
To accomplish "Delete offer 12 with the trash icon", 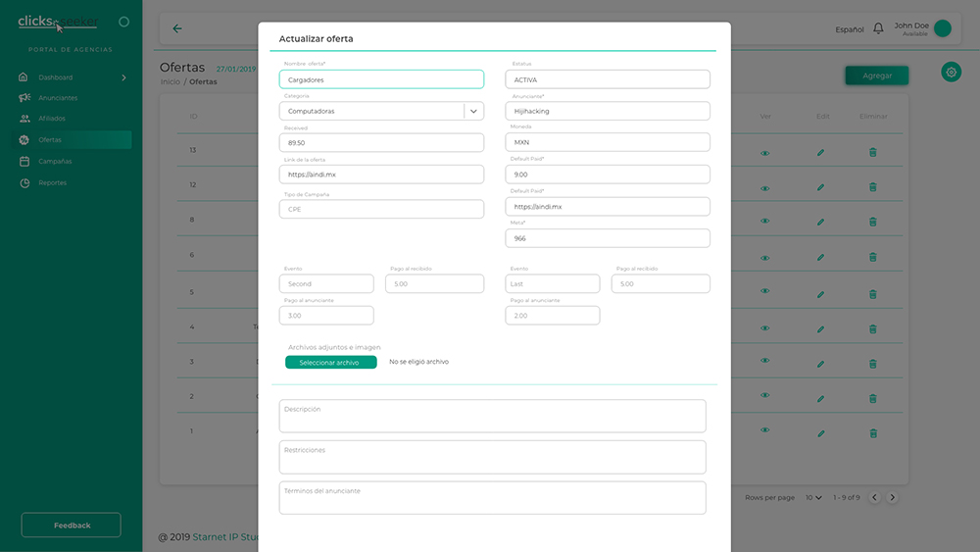I will [x=872, y=185].
